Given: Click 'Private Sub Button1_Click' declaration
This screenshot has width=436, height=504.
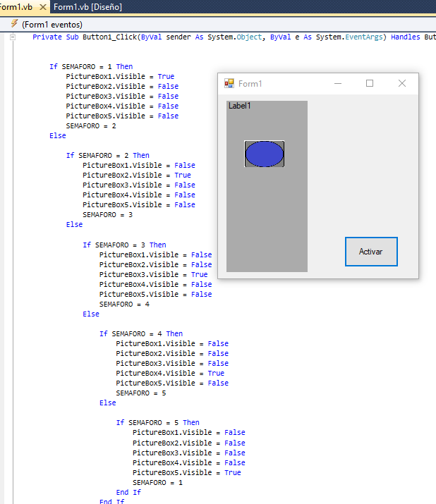Looking at the screenshot, I should [x=85, y=37].
